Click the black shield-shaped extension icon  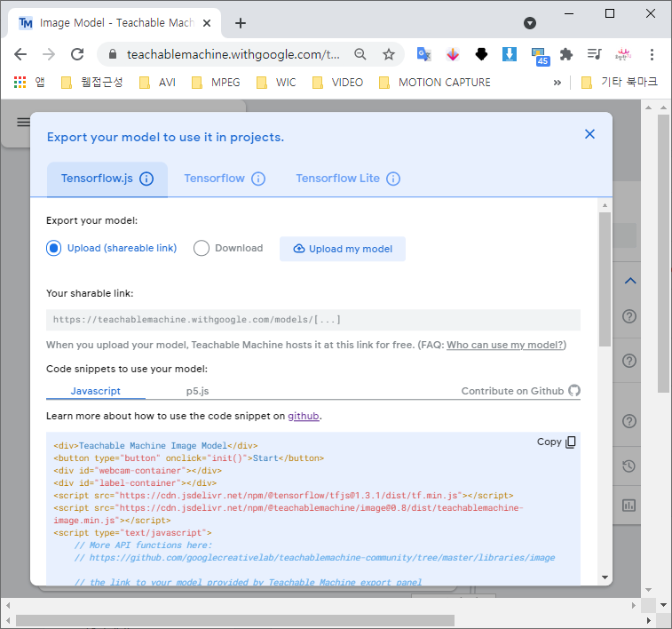coord(481,54)
